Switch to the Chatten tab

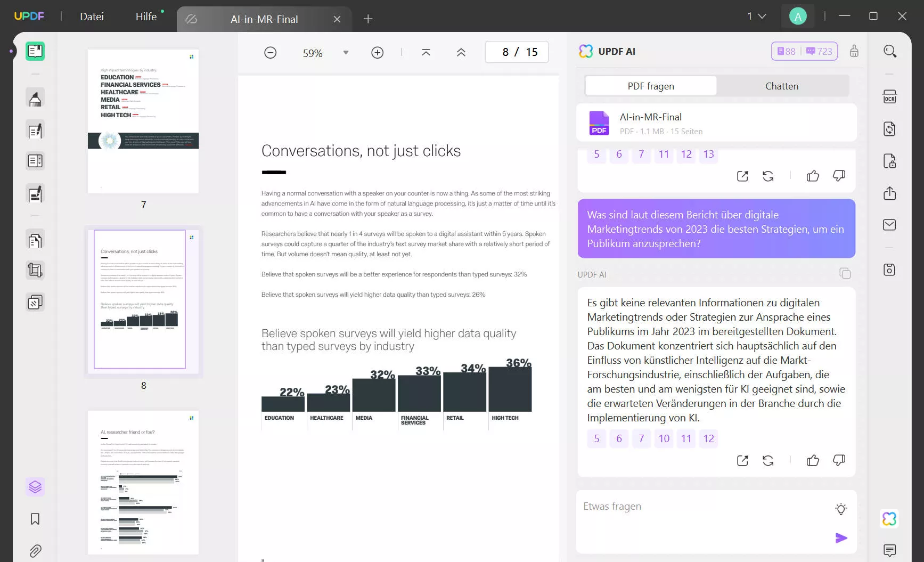(782, 86)
